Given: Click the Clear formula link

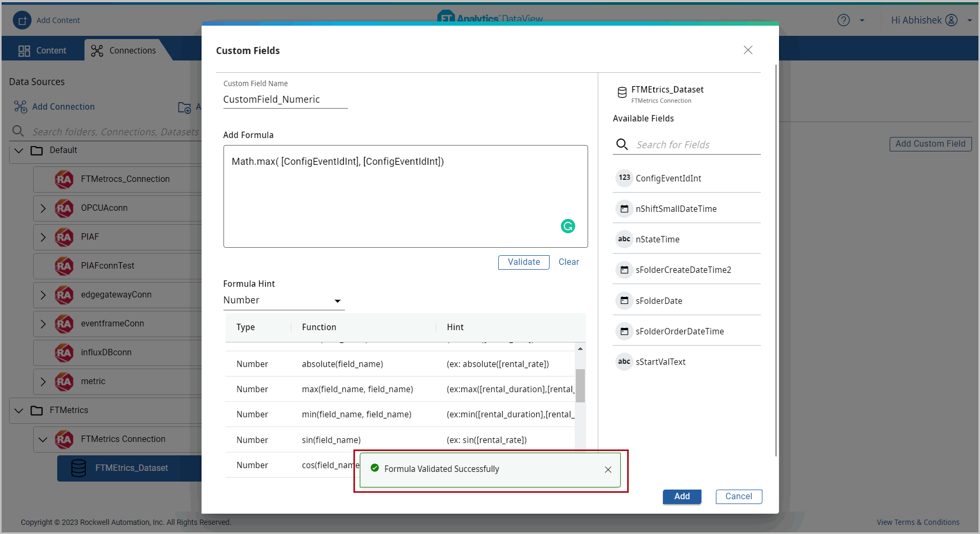Looking at the screenshot, I should coord(568,262).
